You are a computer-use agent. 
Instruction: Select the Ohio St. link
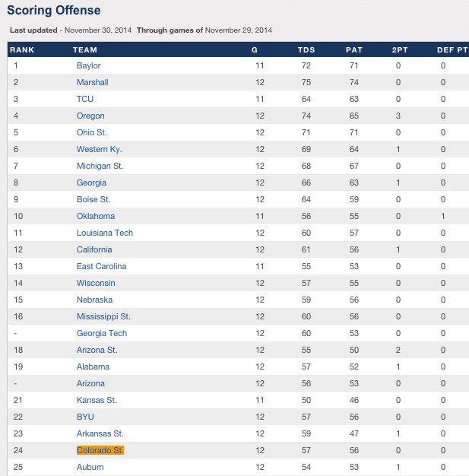pos(92,132)
